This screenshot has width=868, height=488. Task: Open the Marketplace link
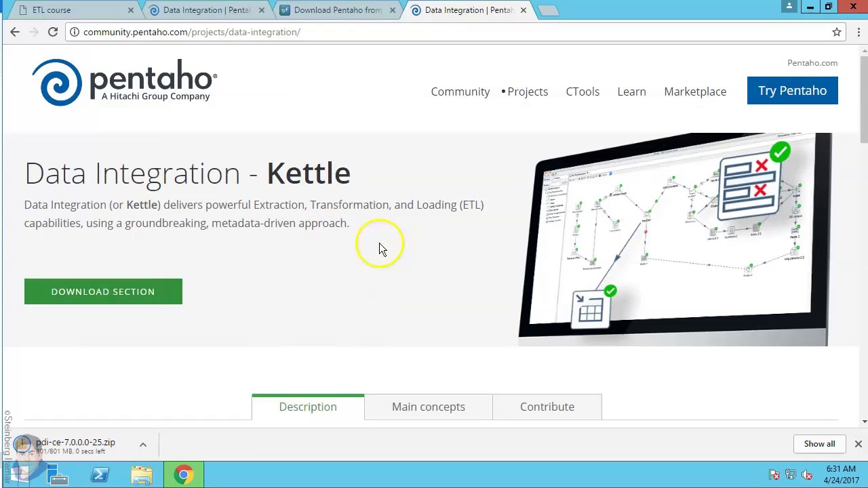tap(695, 91)
